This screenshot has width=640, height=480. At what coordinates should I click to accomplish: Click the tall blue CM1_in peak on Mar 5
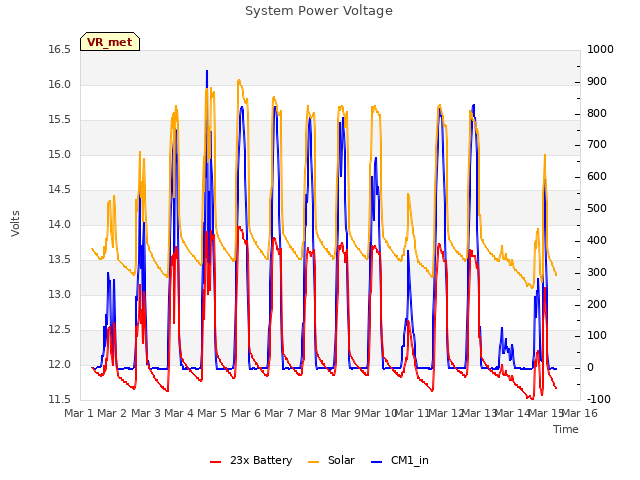coord(207,72)
